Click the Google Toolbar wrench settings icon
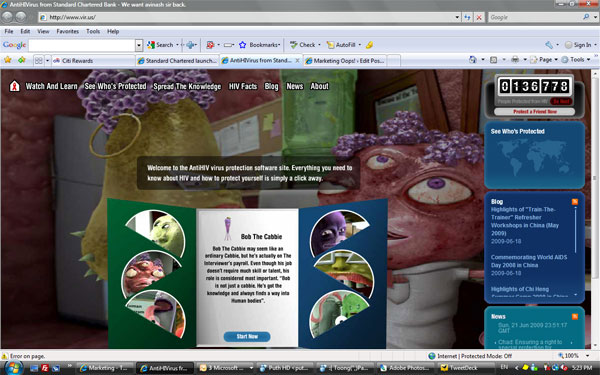Image resolution: width=600 pixels, height=375 pixels. point(549,45)
